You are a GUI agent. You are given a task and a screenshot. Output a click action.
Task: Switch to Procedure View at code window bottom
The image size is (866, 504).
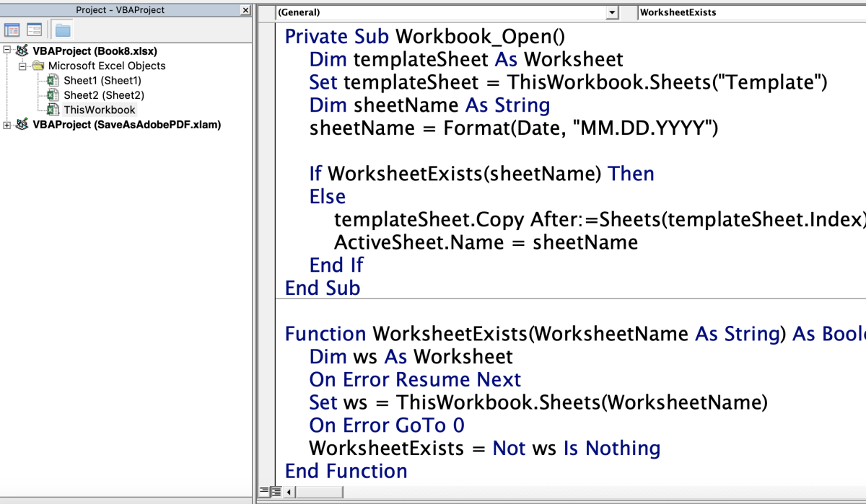tap(264, 492)
